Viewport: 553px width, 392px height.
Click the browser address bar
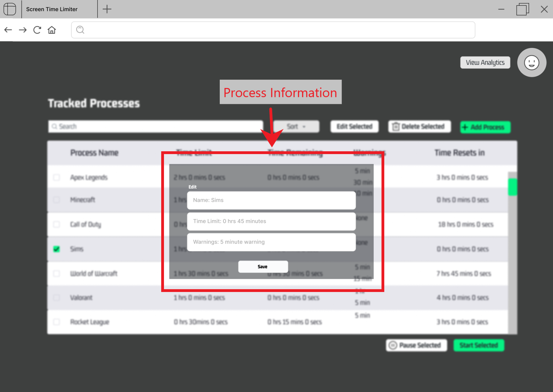[273, 30]
